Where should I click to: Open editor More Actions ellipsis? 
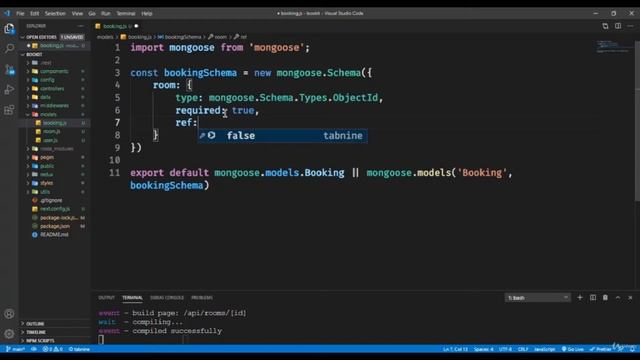click(630, 26)
